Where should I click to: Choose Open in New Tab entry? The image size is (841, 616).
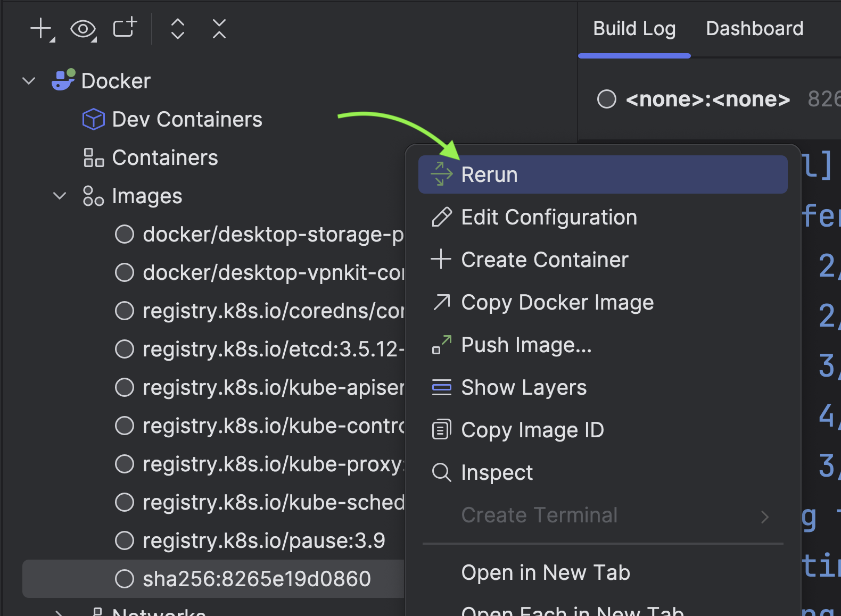tap(603, 572)
